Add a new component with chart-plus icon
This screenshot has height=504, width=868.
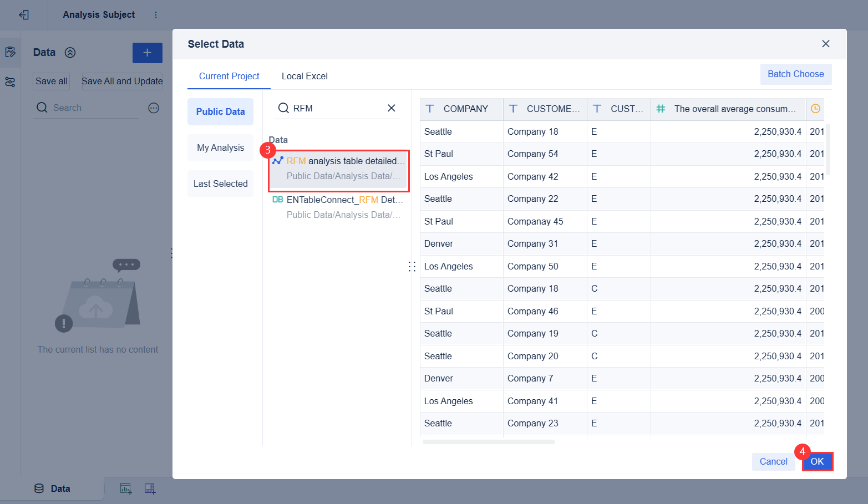(126, 488)
